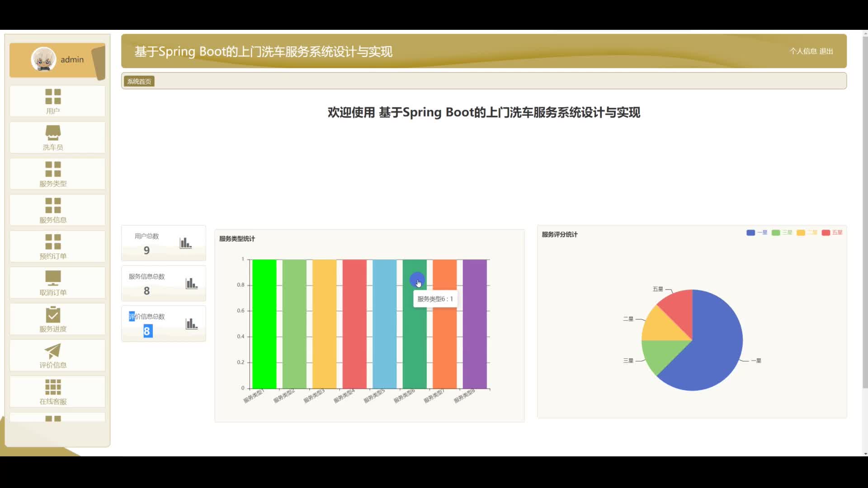Select the 服务类型 grid icon
The height and width of the screenshot is (488, 868).
tap(53, 169)
